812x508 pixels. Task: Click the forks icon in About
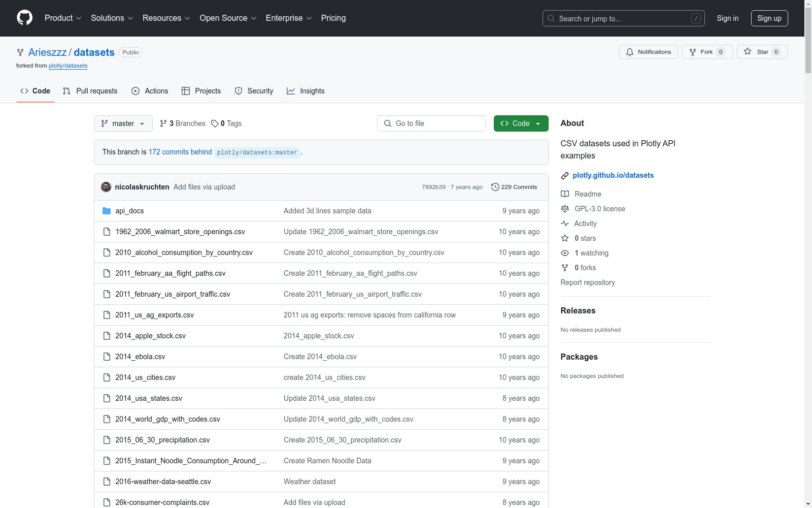coord(565,268)
